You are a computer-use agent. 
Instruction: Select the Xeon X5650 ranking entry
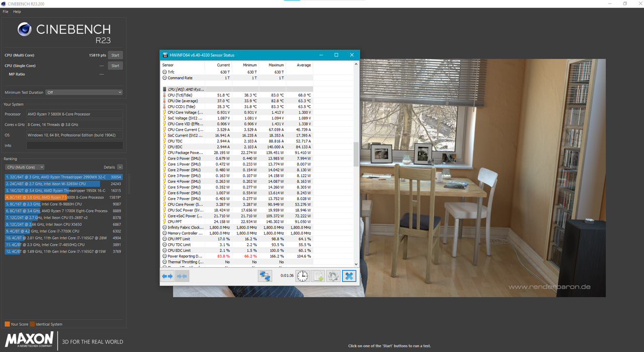coord(63,224)
